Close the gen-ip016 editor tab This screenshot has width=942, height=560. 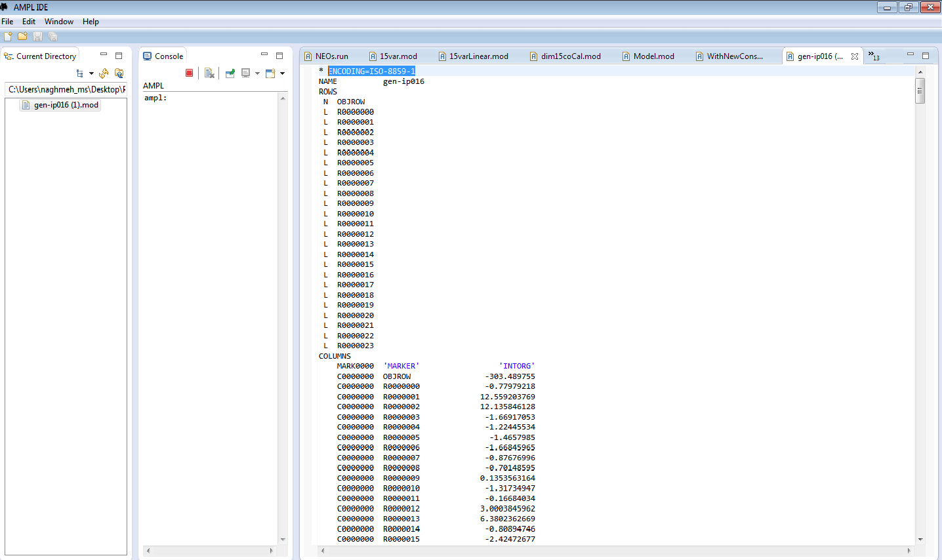[x=855, y=56]
